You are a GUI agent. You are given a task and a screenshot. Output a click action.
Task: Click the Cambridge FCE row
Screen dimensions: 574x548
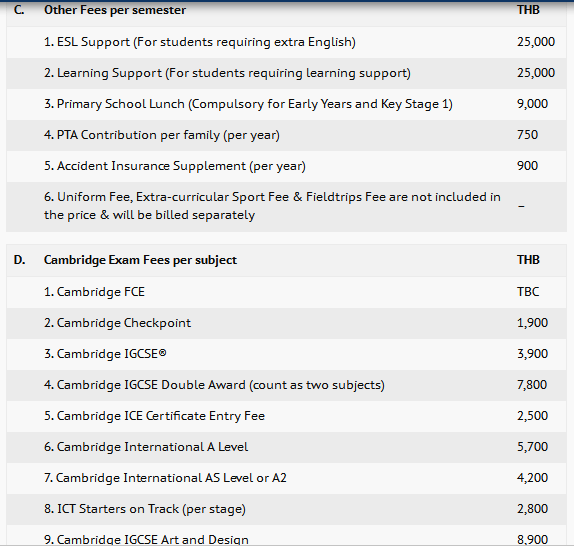click(x=286, y=292)
